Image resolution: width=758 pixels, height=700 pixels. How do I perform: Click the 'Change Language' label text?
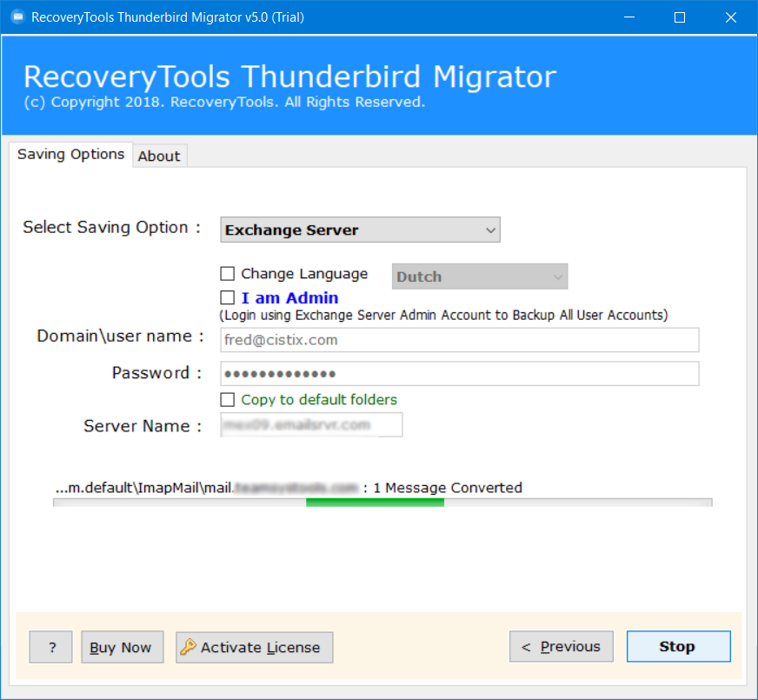coord(304,274)
